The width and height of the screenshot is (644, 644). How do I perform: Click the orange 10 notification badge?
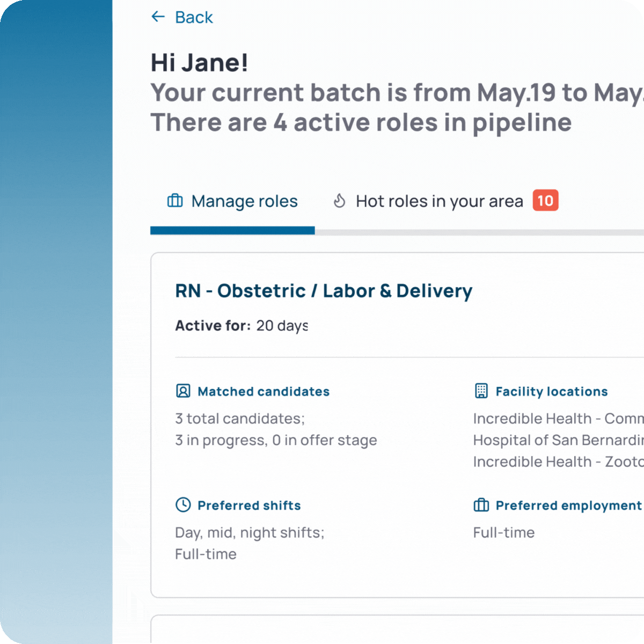tap(545, 201)
